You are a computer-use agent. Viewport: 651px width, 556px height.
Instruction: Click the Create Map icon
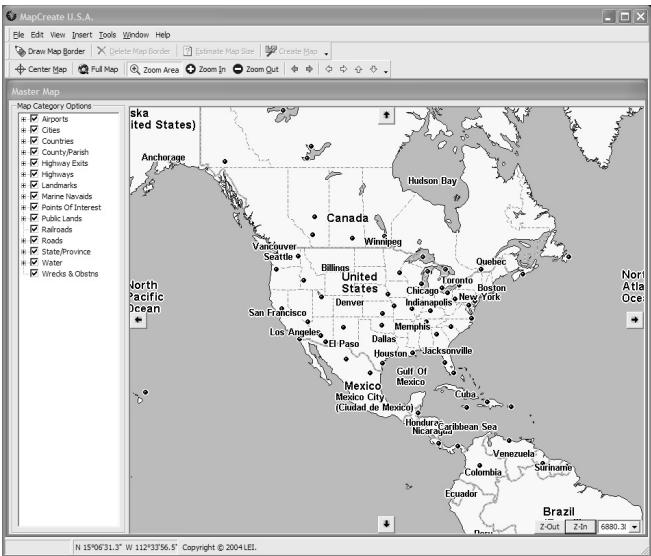point(271,51)
